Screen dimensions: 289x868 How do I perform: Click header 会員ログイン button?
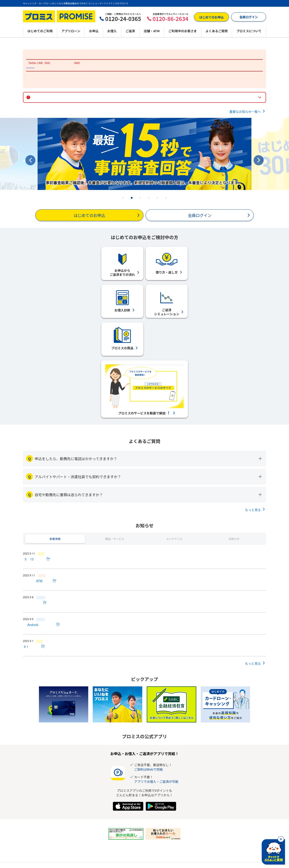pos(249,17)
